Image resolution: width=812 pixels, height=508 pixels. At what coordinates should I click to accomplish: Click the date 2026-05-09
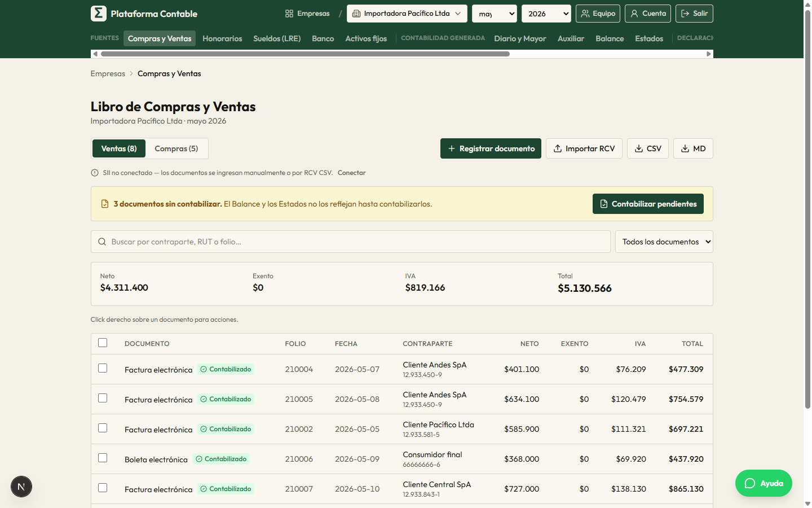357,459
